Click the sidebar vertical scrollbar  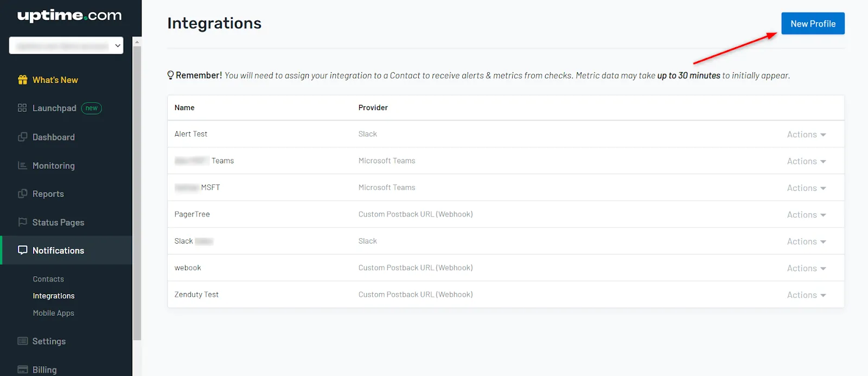coord(137,193)
